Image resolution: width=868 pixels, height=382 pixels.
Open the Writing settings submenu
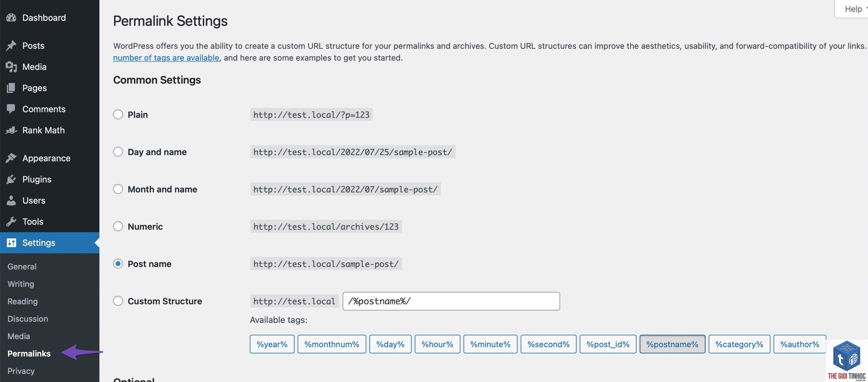(21, 284)
